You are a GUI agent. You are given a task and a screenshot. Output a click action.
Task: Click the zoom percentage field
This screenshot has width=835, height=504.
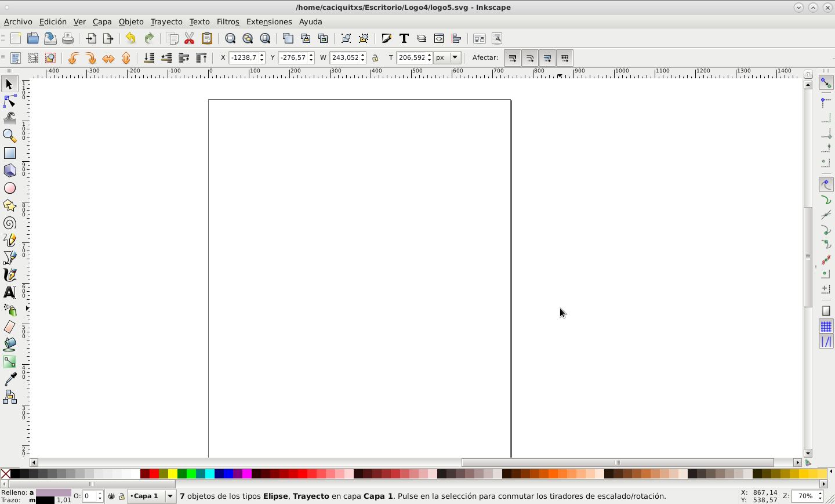point(805,496)
